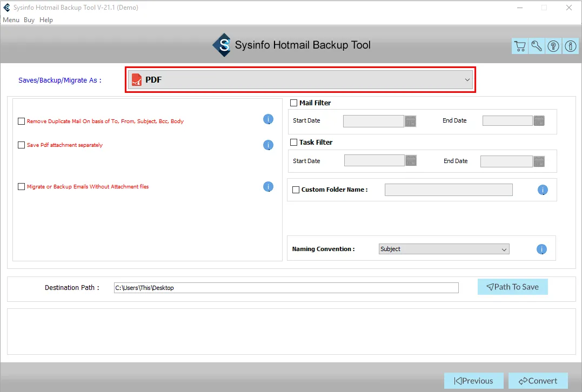Click the Destination Path input field
The image size is (582, 392).
(x=286, y=288)
